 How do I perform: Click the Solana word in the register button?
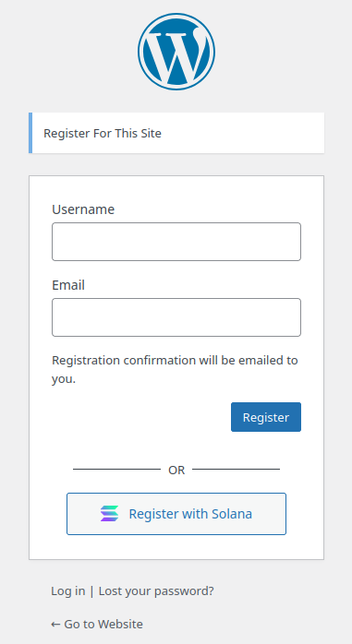232,514
